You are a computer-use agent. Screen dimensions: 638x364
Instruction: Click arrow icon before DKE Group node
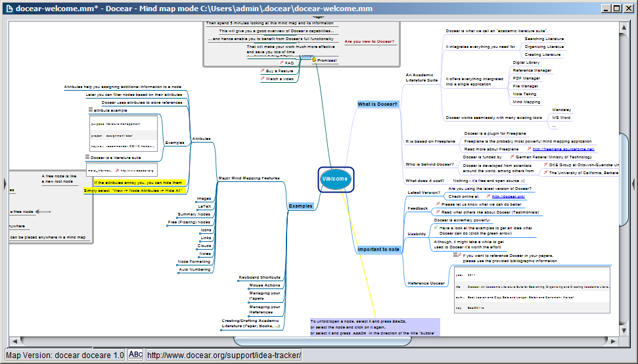545,164
